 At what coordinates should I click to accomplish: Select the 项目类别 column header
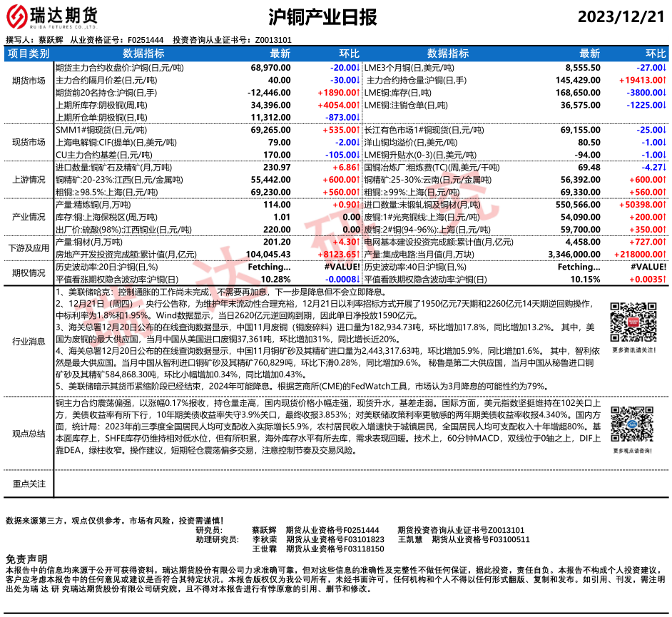point(29,53)
